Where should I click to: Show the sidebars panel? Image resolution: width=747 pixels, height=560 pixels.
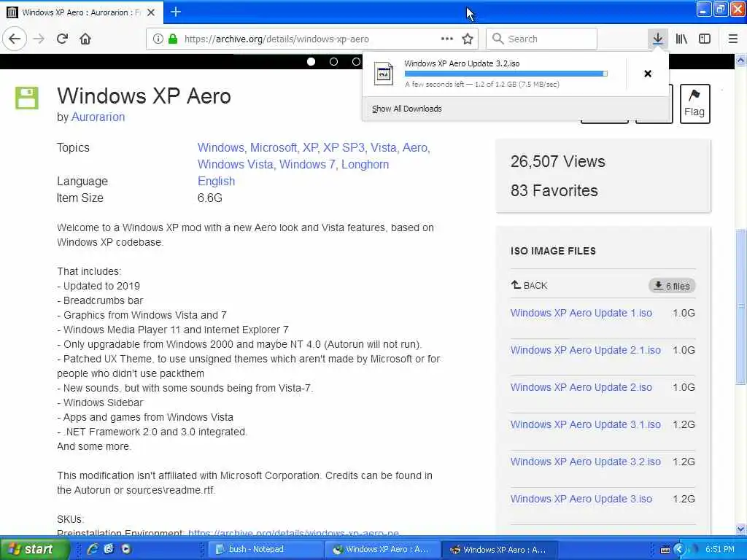pos(705,39)
